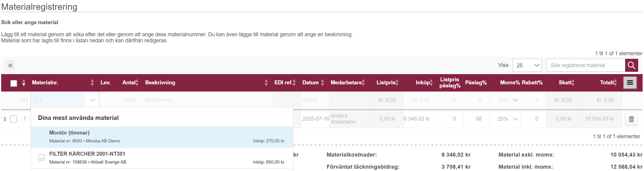Click row 1 Inköp 6 346,02 kr

coord(417,119)
